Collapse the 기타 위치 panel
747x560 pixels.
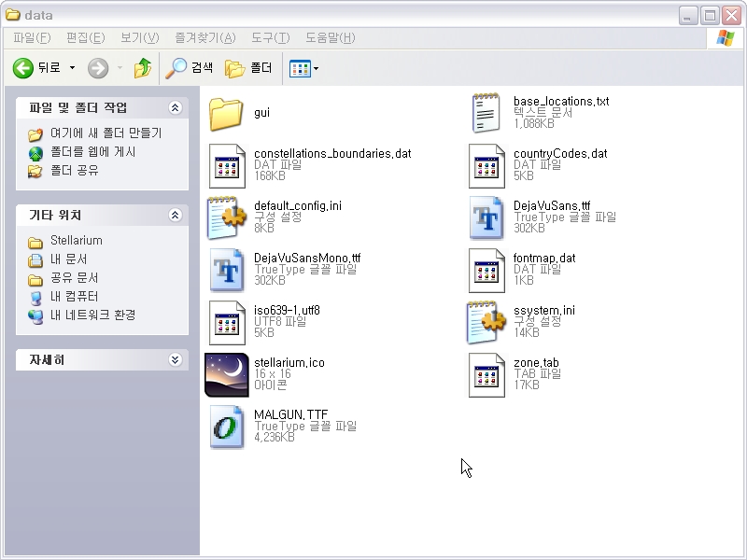pos(175,216)
